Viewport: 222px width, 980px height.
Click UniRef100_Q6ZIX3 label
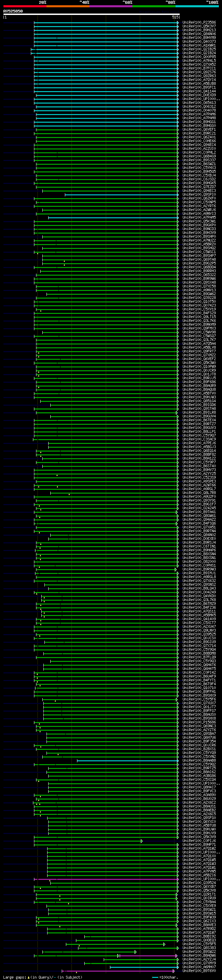pyautogui.click(x=199, y=921)
